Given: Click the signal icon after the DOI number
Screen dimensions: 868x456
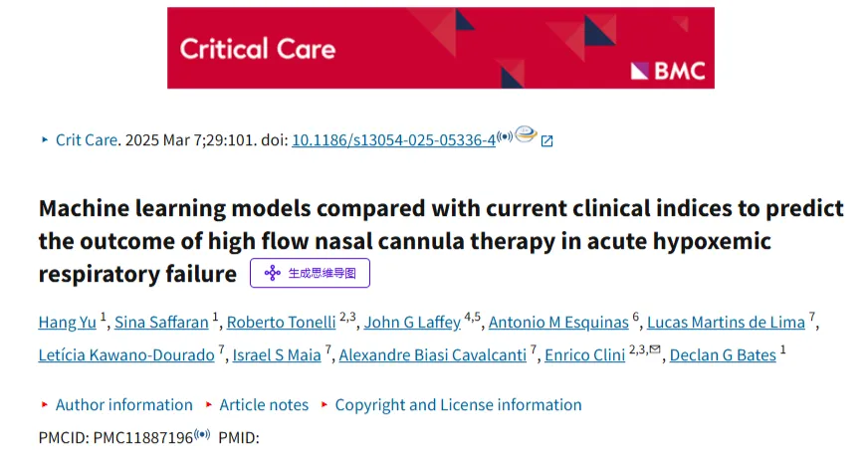Looking at the screenshot, I should click(x=505, y=136).
